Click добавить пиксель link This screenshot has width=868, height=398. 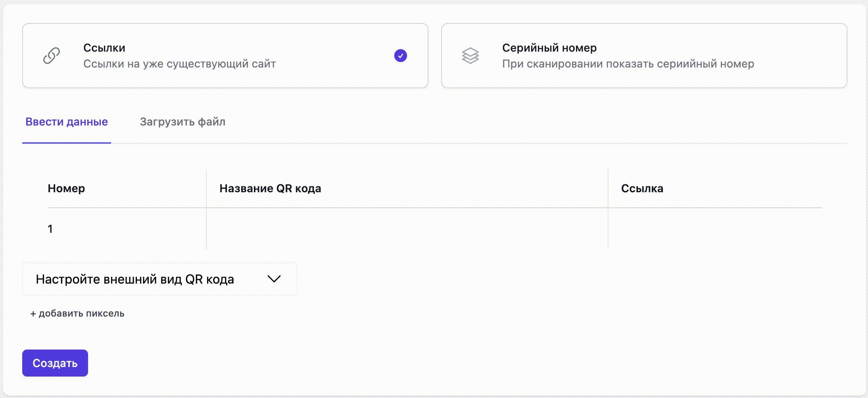[77, 313]
